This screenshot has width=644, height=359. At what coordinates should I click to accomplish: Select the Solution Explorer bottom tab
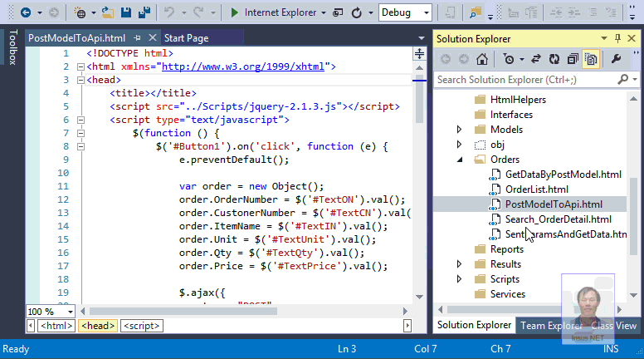474,325
